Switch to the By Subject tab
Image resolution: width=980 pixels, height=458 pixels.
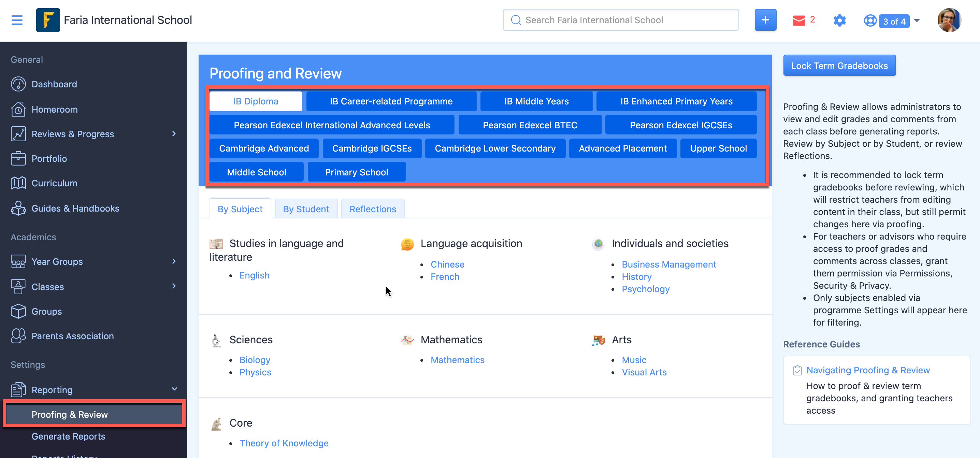click(x=240, y=209)
